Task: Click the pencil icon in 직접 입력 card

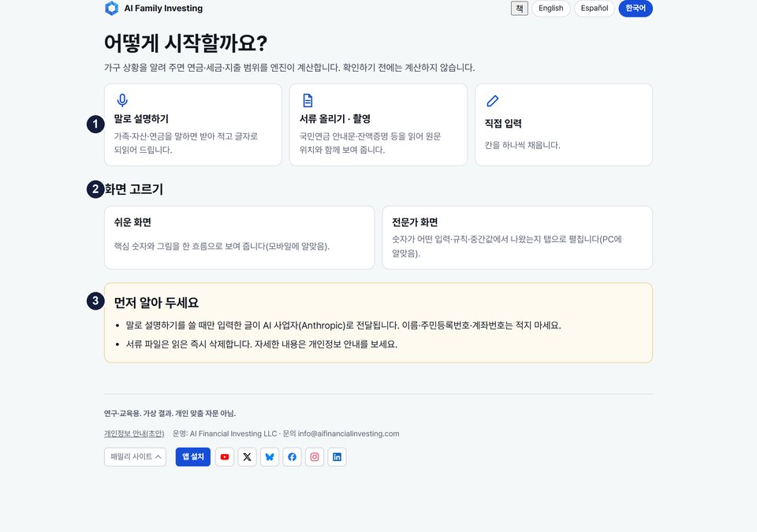Action: [492, 100]
